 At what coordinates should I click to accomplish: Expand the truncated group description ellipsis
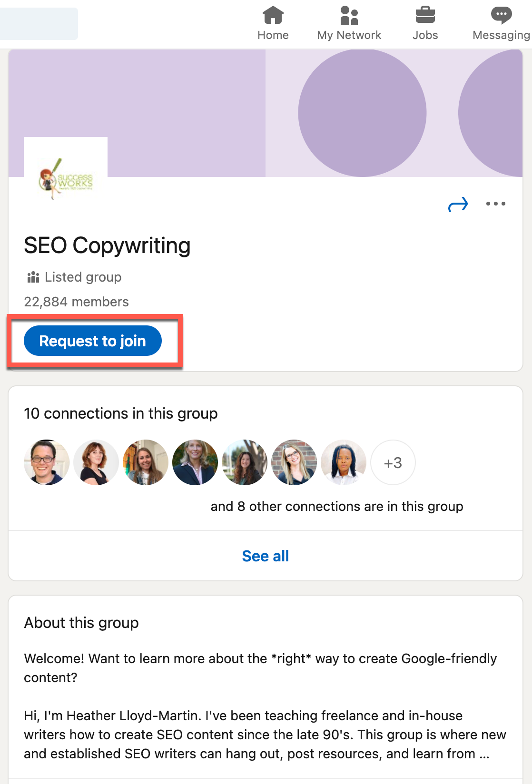coord(484,754)
